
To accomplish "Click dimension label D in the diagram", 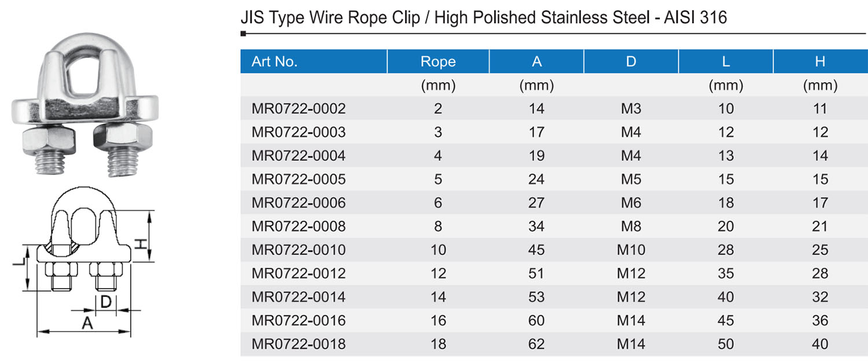I will pyautogui.click(x=106, y=302).
